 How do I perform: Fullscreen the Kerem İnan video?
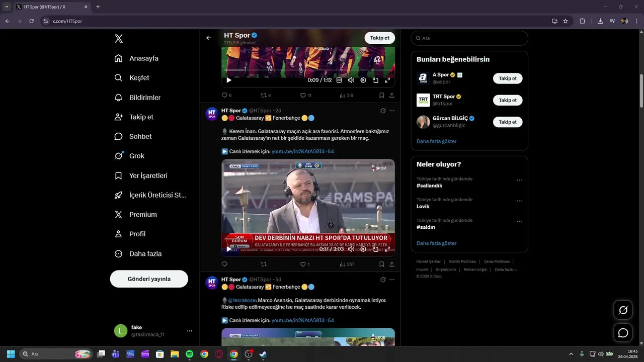(387, 249)
